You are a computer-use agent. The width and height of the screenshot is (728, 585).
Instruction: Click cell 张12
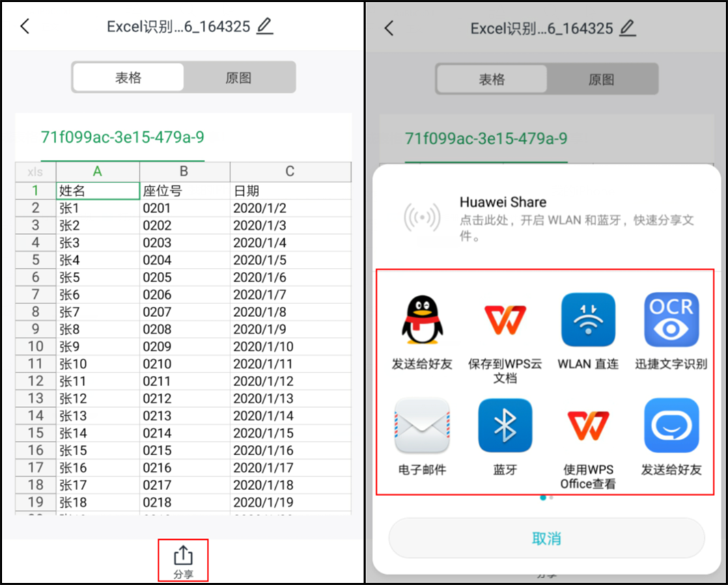click(98, 398)
